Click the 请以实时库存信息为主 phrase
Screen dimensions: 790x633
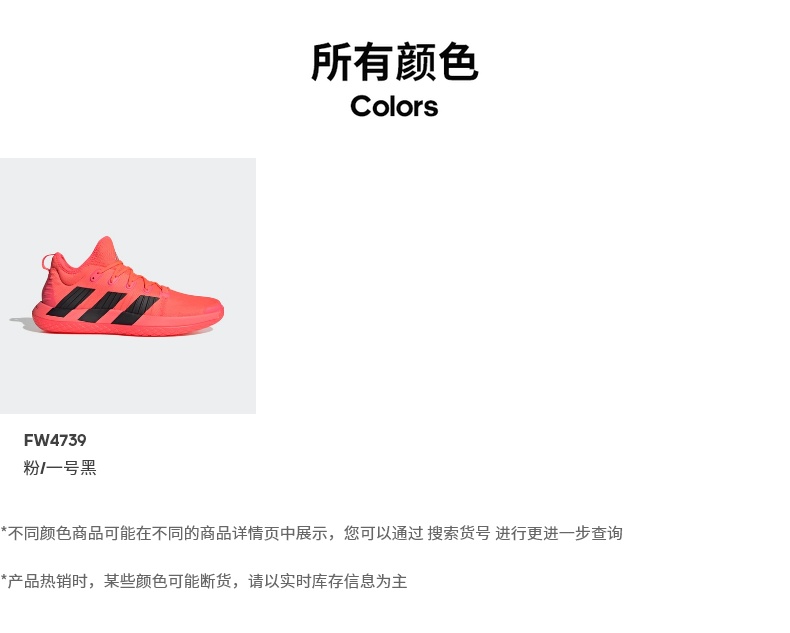(x=327, y=581)
